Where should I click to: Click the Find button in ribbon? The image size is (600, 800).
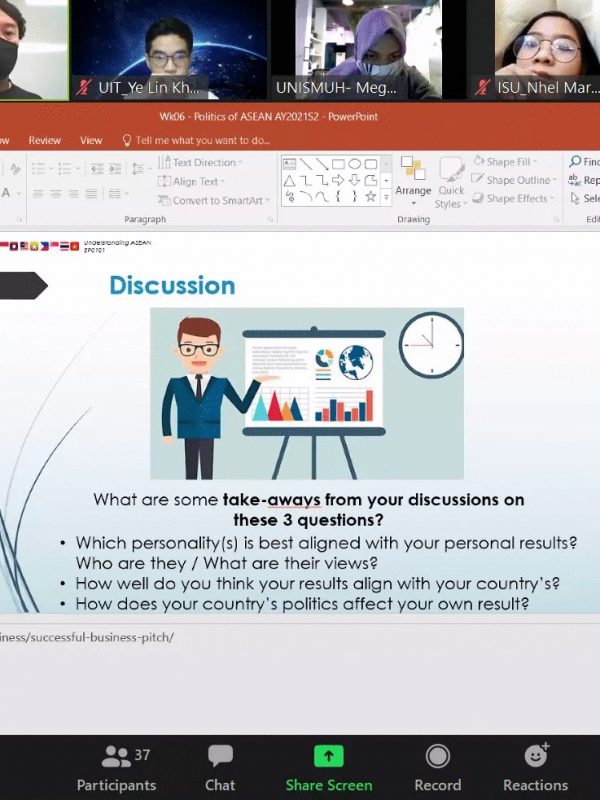[x=583, y=162]
